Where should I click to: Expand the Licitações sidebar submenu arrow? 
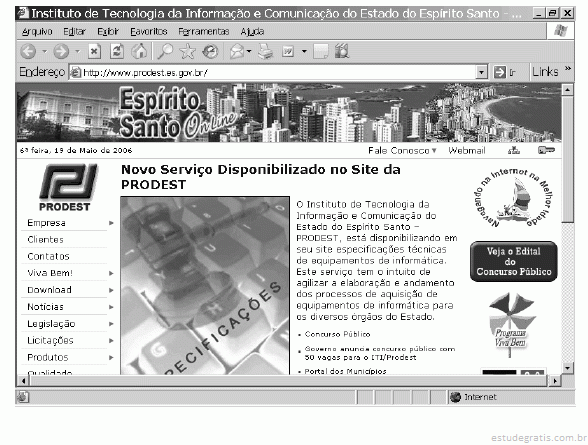111,340
